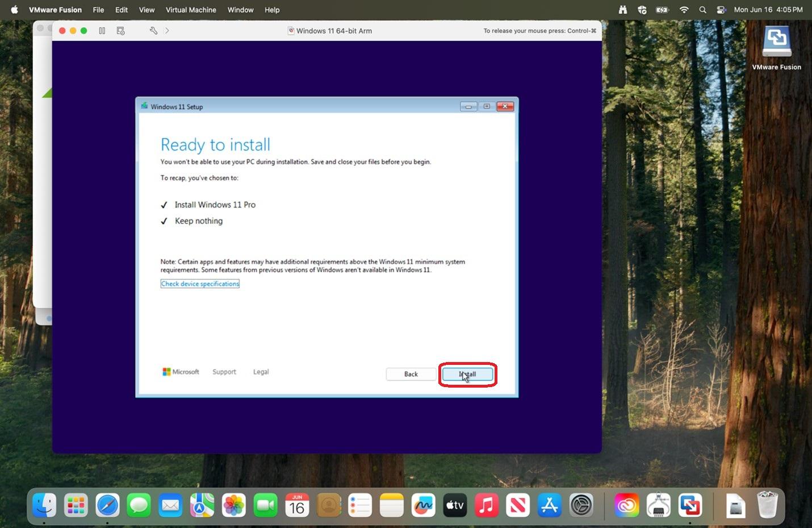Open the Edit menu

tap(122, 10)
